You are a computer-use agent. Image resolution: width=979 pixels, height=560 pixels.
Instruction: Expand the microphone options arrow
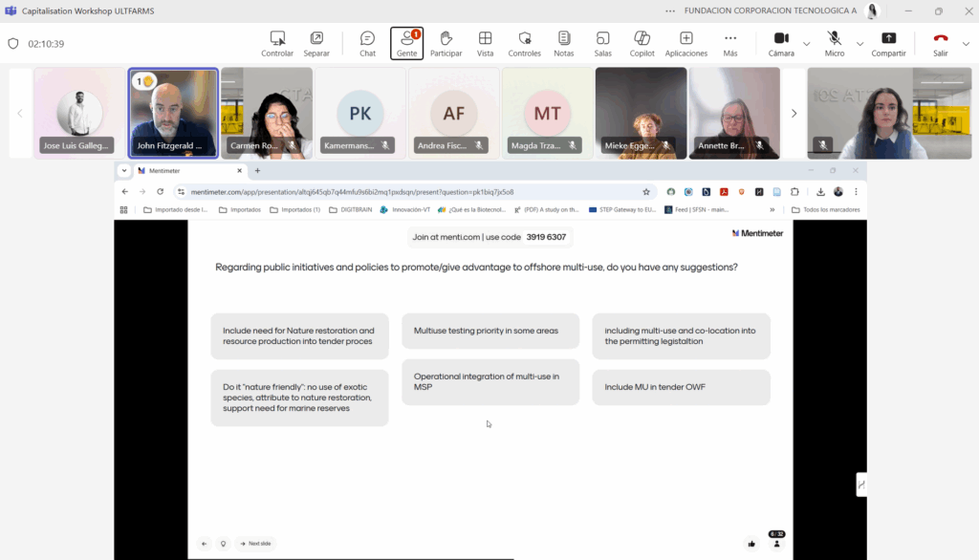(x=859, y=43)
